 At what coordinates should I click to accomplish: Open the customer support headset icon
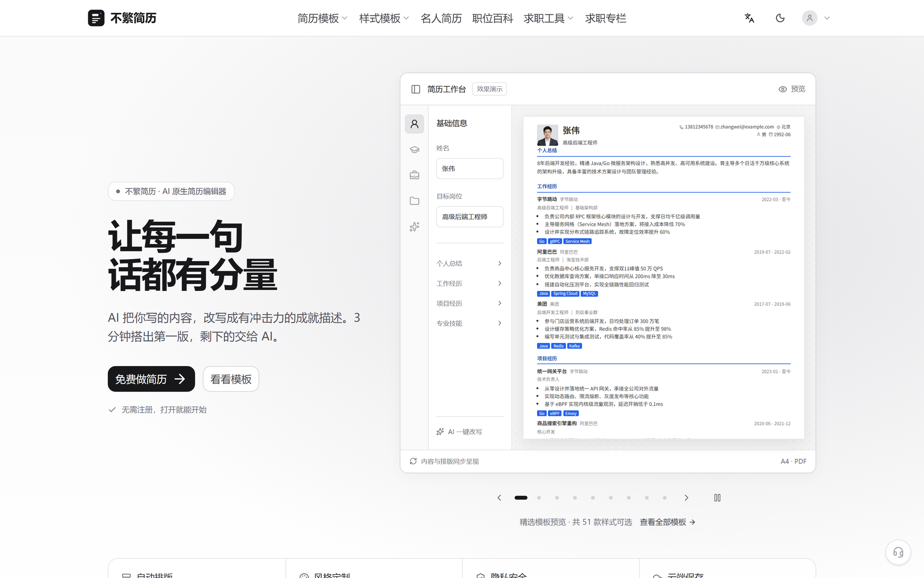tap(898, 552)
